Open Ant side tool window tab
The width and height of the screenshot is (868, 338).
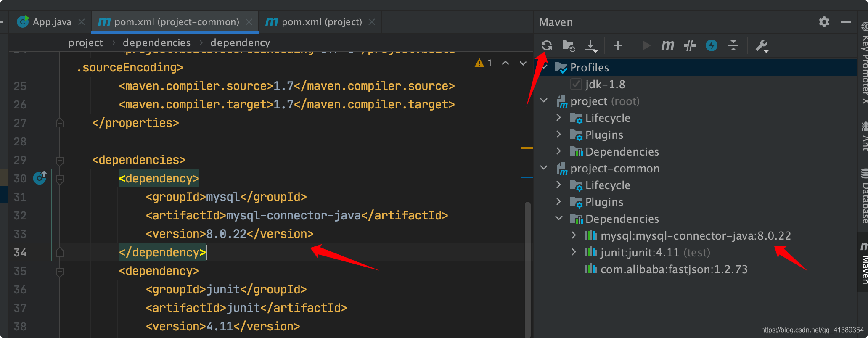pos(863,136)
